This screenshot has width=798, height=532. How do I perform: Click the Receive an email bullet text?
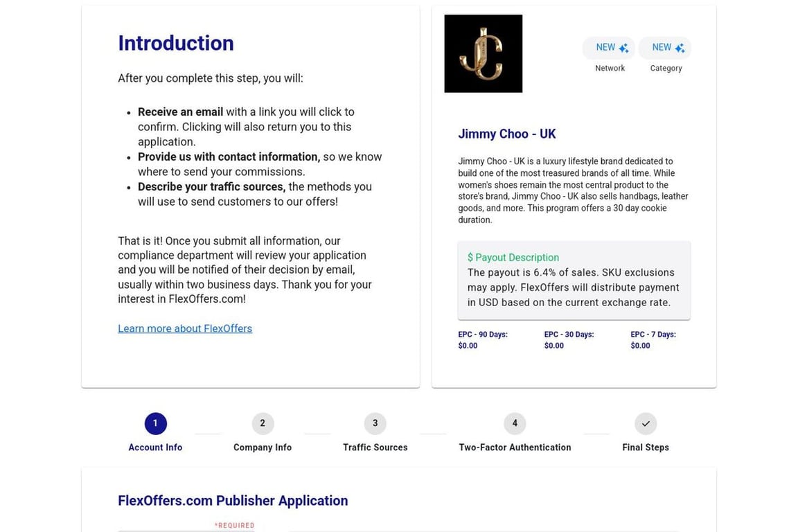[x=180, y=112]
